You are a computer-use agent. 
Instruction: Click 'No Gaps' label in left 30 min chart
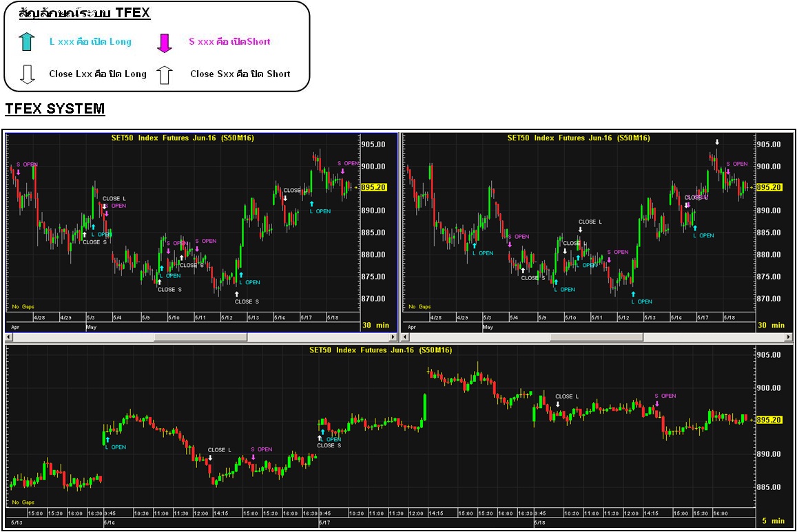tap(23, 307)
